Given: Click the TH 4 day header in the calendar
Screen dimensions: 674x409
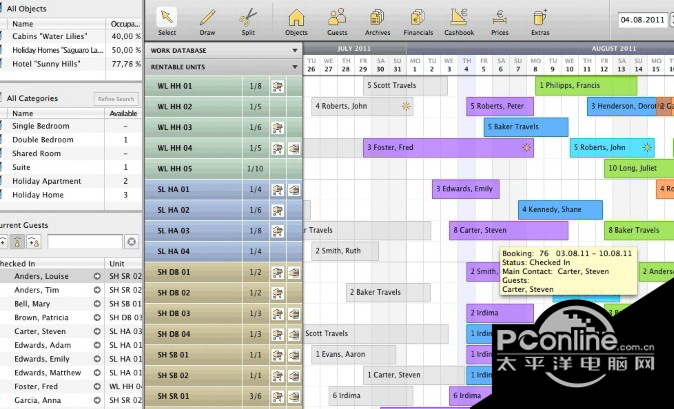Looking at the screenshot, I should point(466,65).
